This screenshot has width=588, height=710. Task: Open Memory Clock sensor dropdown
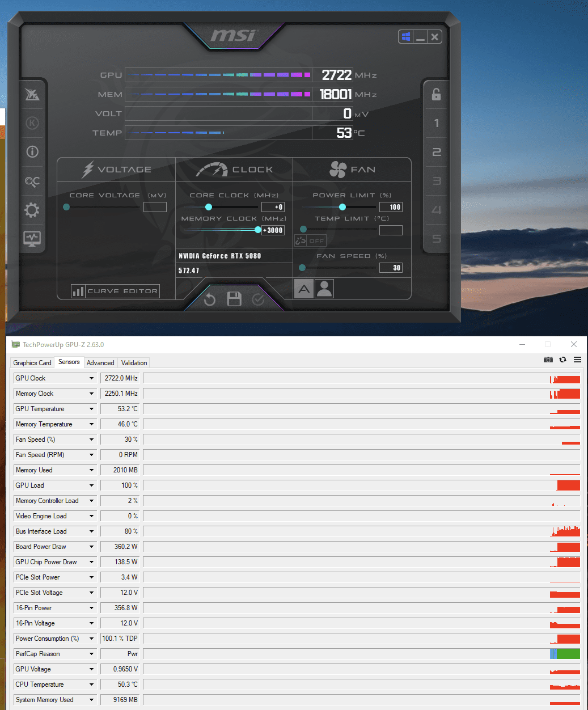click(x=91, y=394)
